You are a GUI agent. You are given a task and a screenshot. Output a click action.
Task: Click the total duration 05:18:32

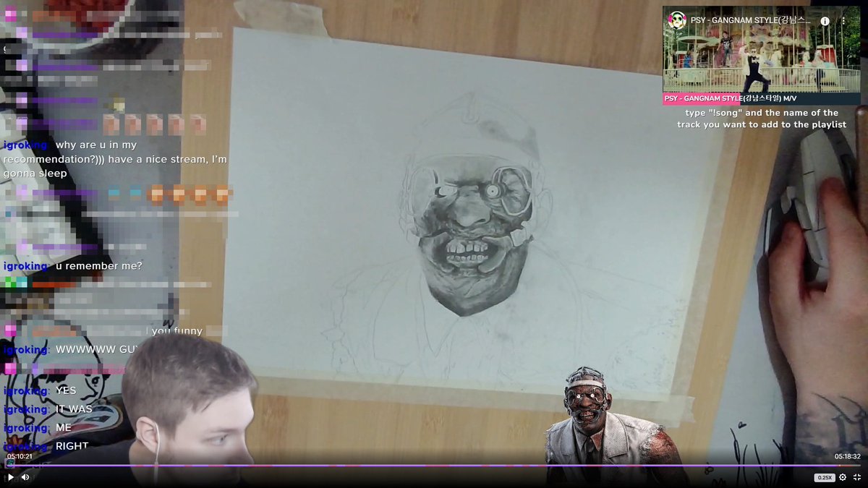click(x=848, y=456)
